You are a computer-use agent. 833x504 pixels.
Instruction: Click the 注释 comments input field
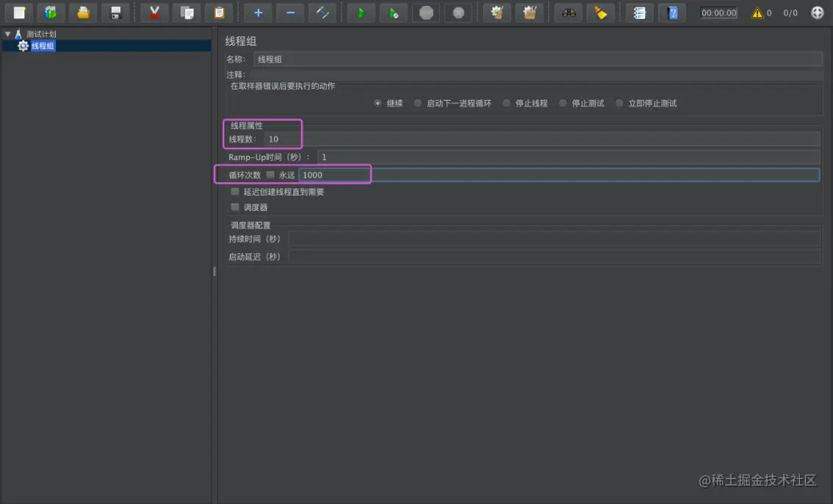pyautogui.click(x=536, y=75)
